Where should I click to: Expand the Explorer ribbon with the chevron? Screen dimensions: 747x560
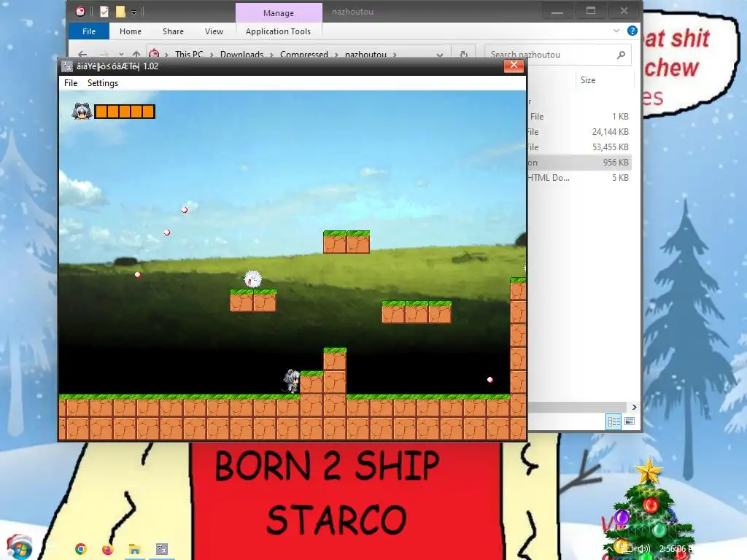(616, 31)
